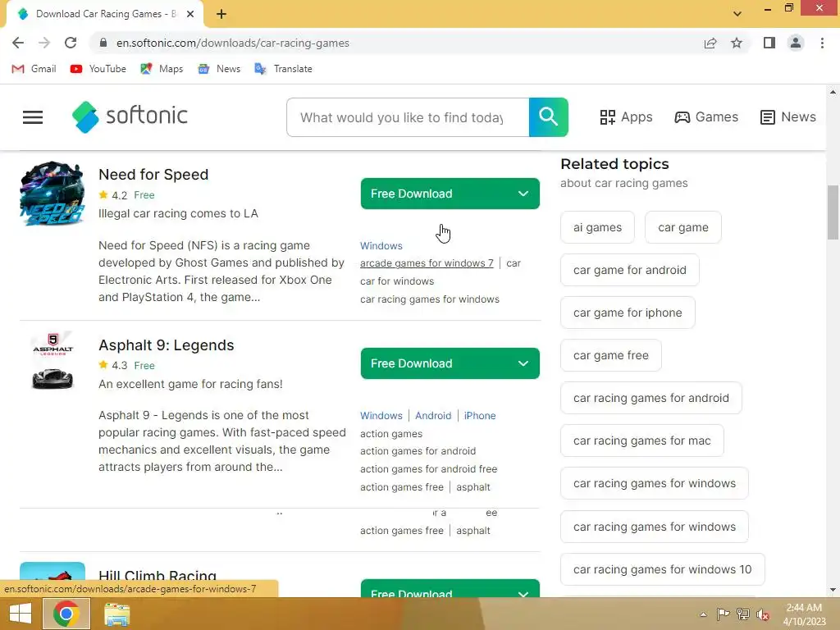Open Gmail bookmark

(34, 69)
